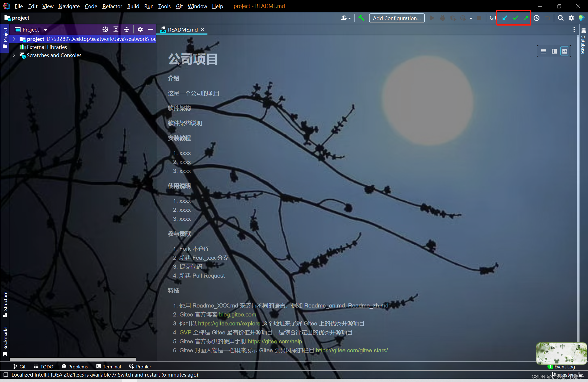Screen dimensions: 588x382
Task: Open Terminal tool window
Action: 108,367
